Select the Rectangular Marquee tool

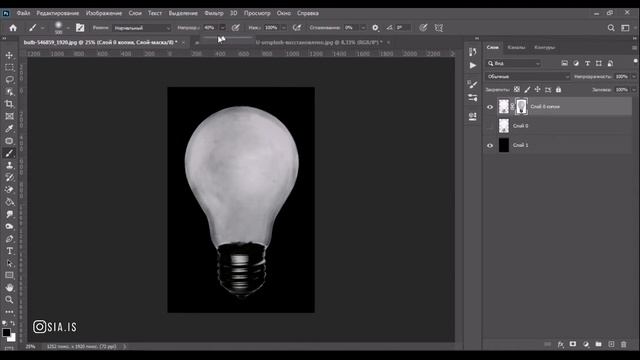tap(9, 67)
